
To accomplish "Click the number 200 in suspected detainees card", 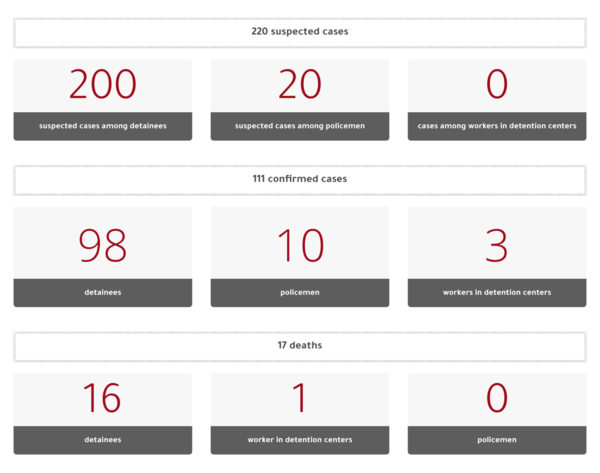I will pos(103,85).
